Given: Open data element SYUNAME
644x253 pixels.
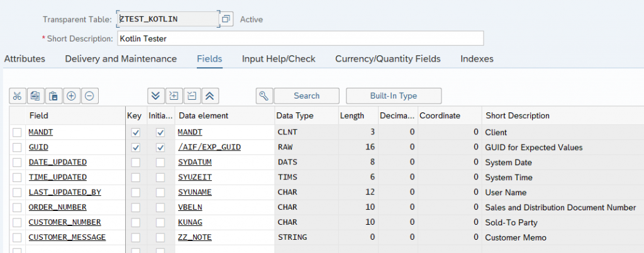Looking at the screenshot, I should click(x=195, y=192).
